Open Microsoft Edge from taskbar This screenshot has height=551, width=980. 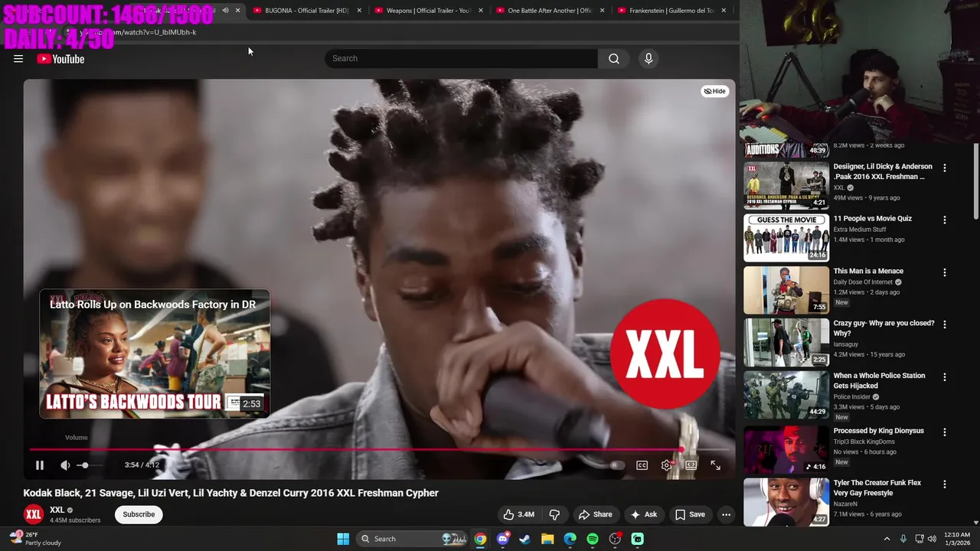pos(570,539)
